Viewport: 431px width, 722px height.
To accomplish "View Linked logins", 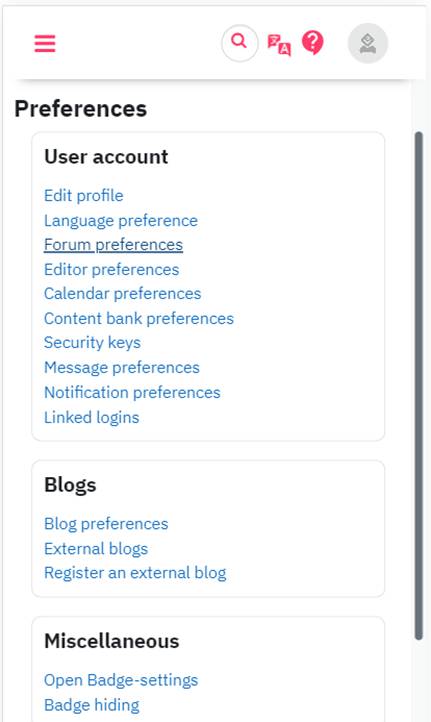I will (x=92, y=418).
